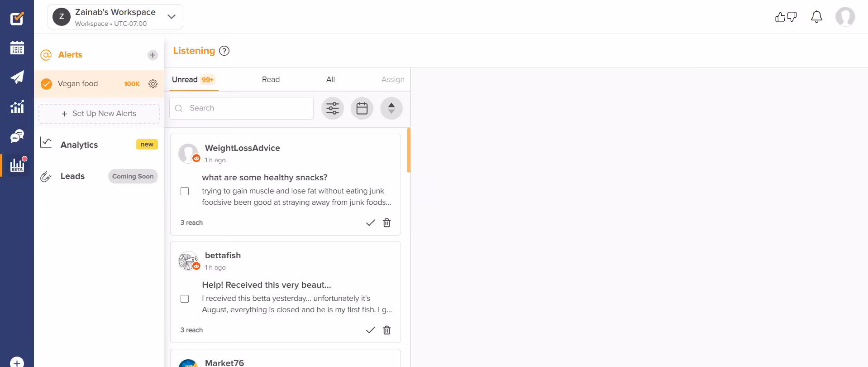Click the bettafish avatar
Viewport: 868px width, 367px height.
(x=188, y=261)
